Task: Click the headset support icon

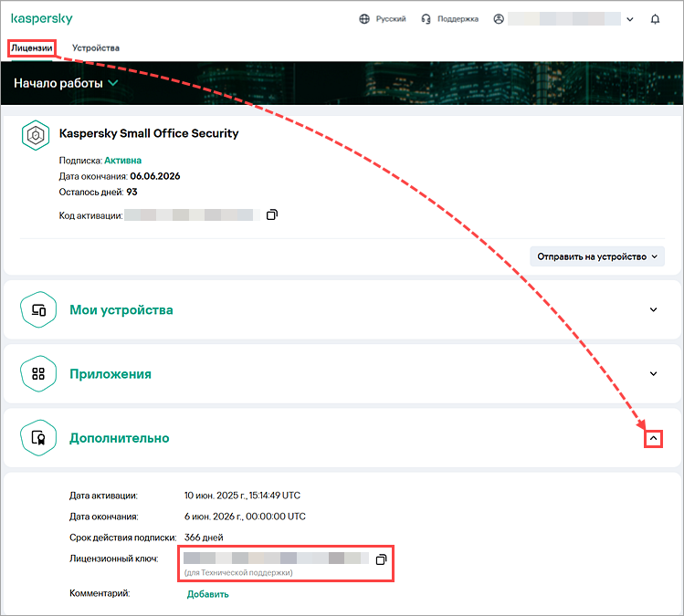Action: tap(426, 19)
